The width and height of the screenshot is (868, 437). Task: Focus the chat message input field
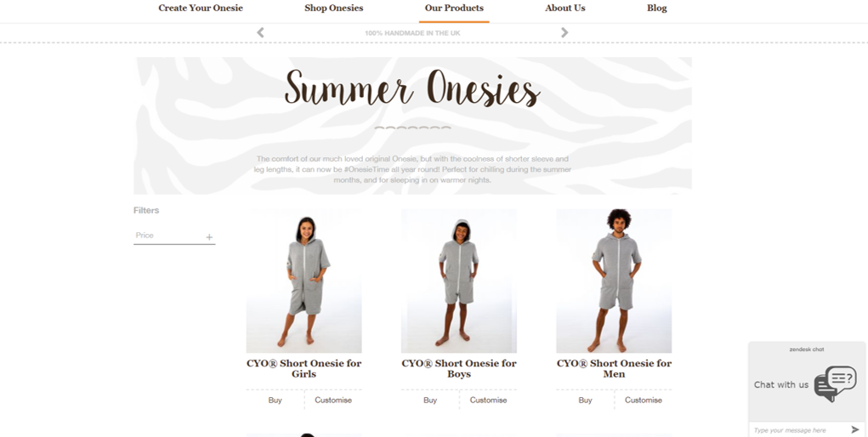(800, 430)
